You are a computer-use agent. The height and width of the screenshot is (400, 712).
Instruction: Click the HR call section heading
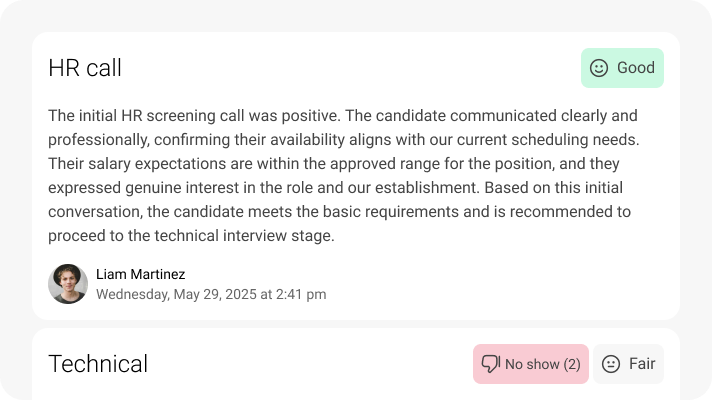pos(85,68)
